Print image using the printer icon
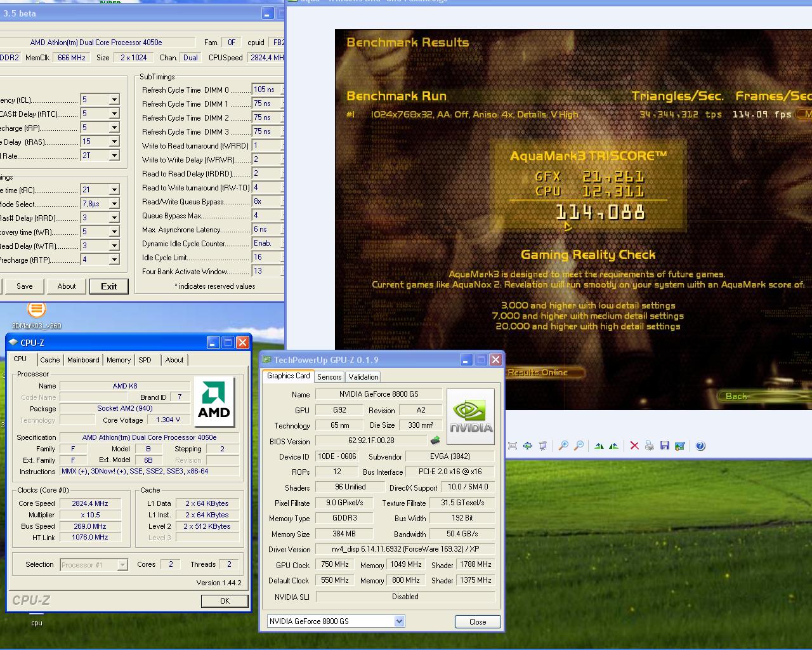The image size is (812, 650). click(x=649, y=446)
